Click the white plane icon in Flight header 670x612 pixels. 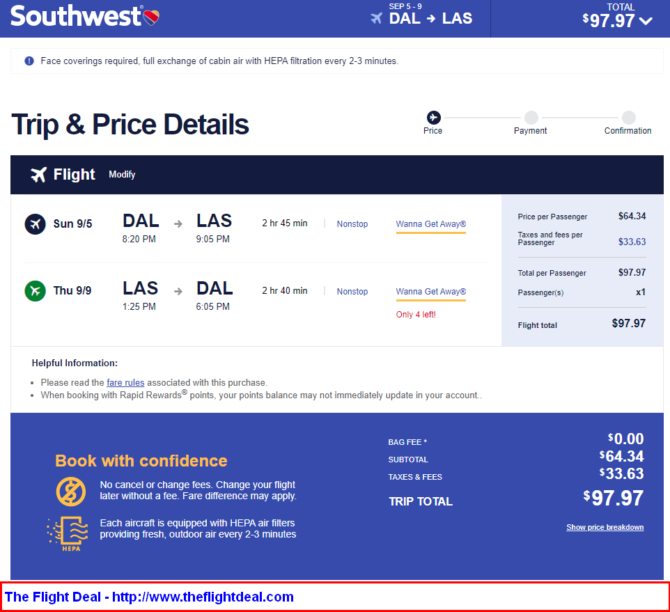[38, 174]
